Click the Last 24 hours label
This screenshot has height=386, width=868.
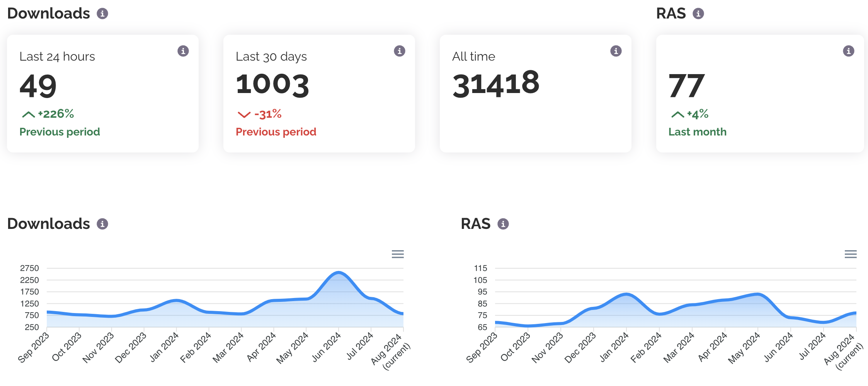[57, 57]
